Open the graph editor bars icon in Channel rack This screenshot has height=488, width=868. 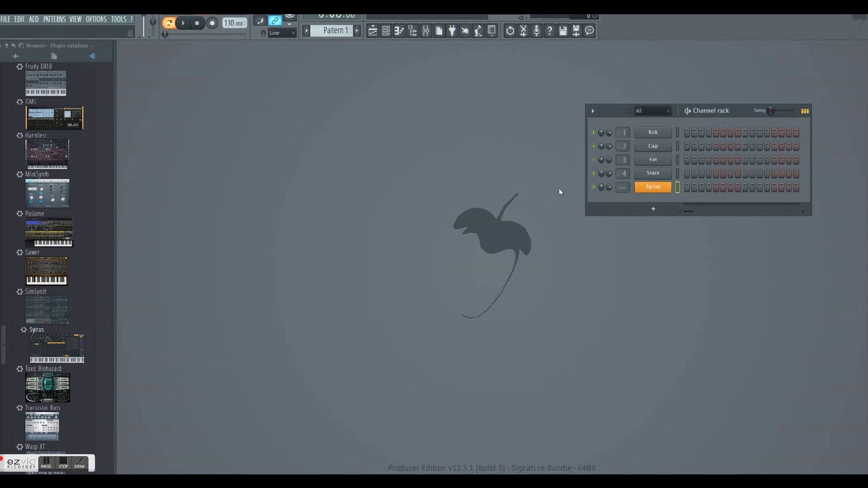805,111
